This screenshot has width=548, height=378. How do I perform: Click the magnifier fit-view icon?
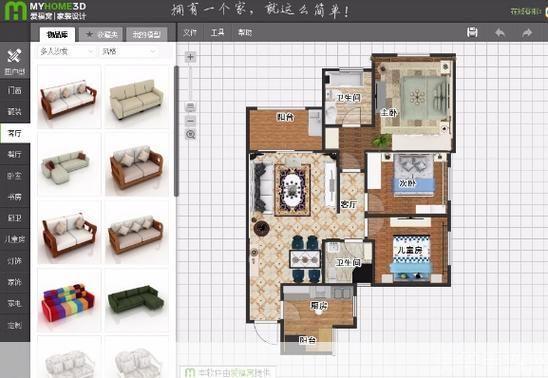coord(190,134)
